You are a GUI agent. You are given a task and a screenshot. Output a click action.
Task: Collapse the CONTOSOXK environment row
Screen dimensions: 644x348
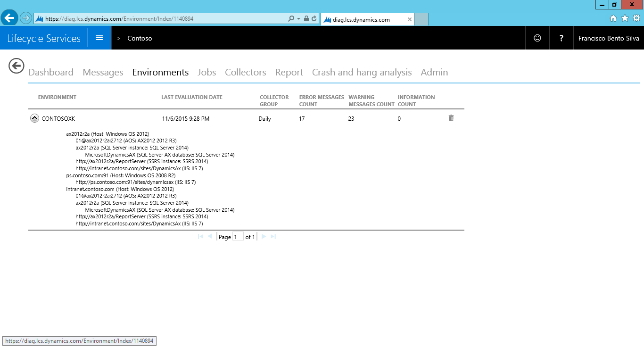tap(34, 118)
